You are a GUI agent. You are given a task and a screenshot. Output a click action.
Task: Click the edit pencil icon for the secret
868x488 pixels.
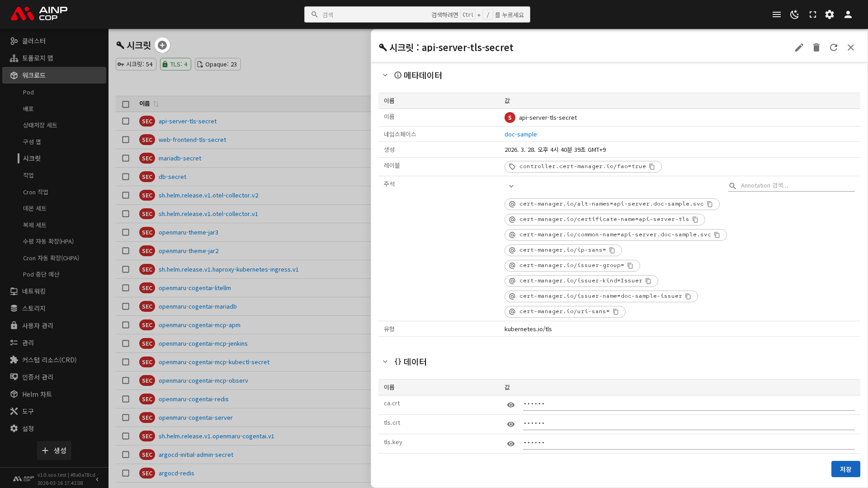[799, 47]
